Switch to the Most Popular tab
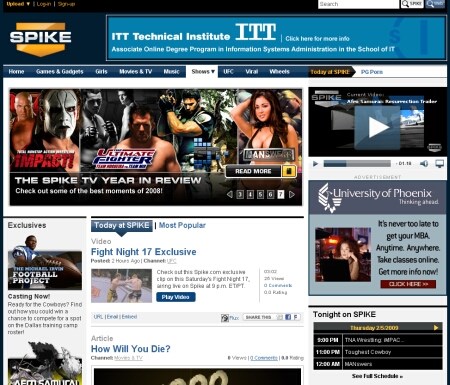 pos(182,225)
